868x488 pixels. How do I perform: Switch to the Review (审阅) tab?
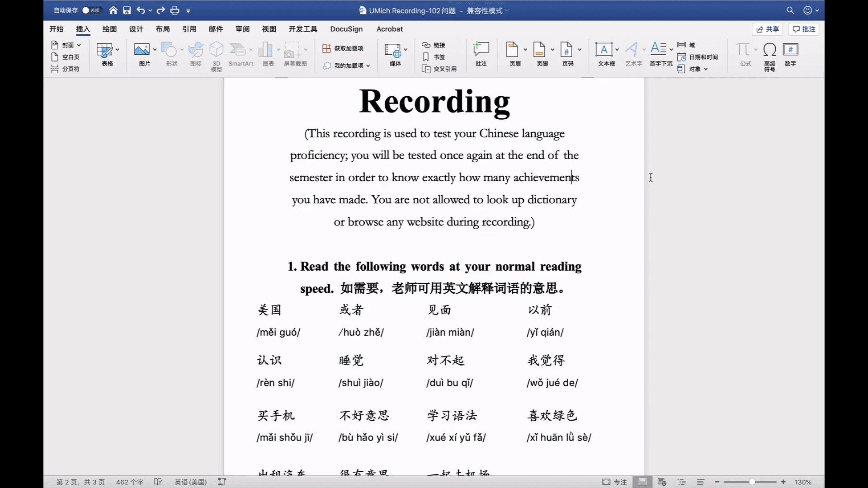click(242, 29)
